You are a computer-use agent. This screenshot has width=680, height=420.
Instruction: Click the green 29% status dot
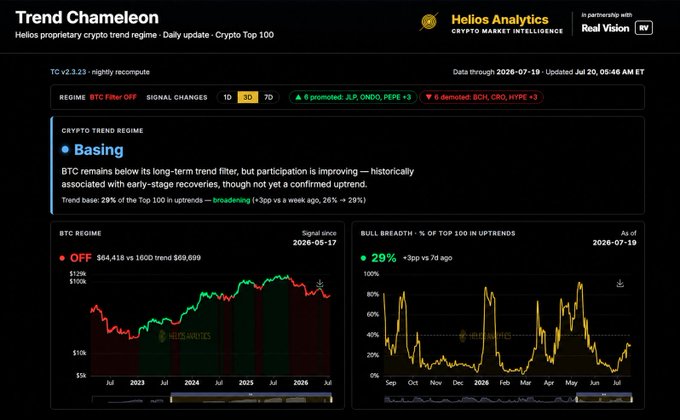[363, 258]
